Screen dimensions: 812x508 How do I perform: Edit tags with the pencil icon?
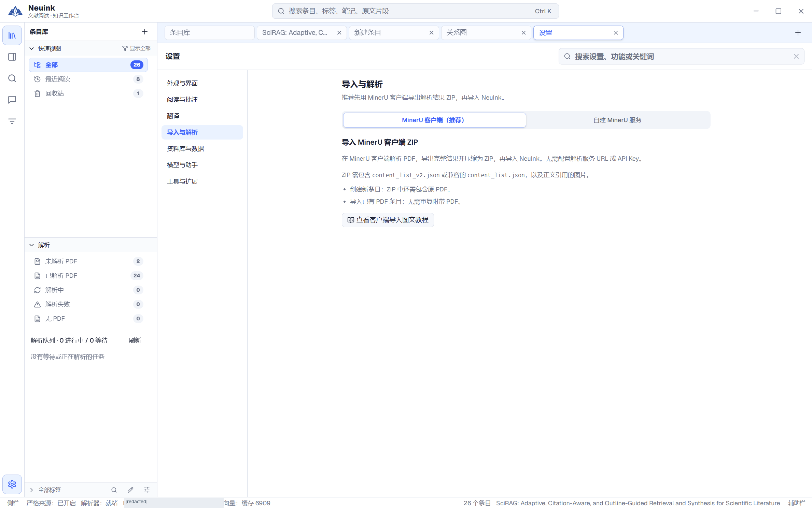coord(130,490)
